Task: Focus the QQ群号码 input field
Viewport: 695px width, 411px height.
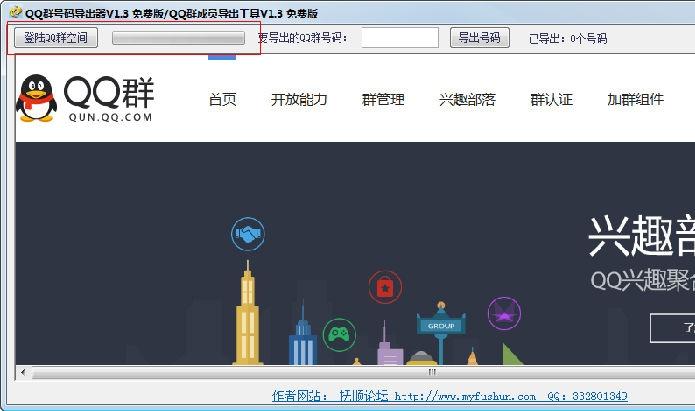Action: 400,38
